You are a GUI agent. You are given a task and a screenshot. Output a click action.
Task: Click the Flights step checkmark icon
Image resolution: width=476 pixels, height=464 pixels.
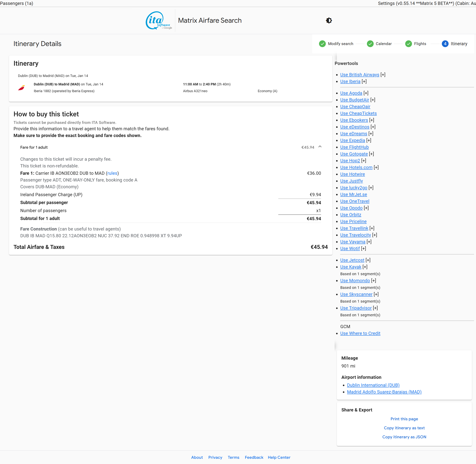[x=408, y=44]
